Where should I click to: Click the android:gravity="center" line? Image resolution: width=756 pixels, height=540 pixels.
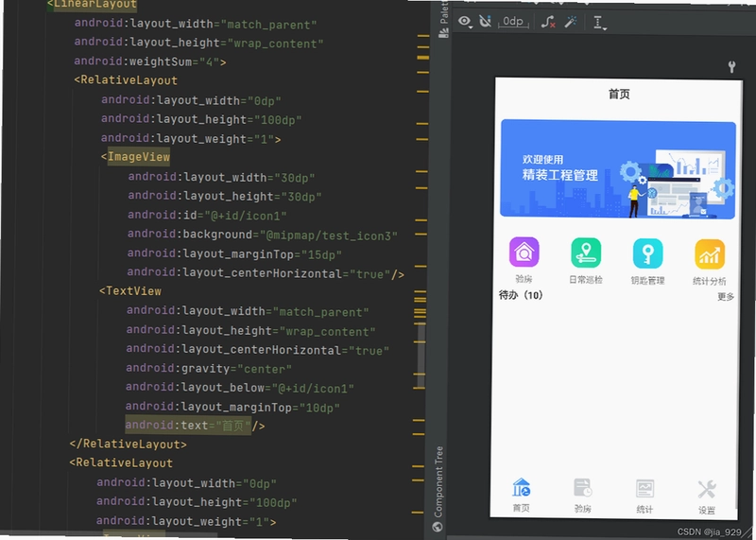209,369
